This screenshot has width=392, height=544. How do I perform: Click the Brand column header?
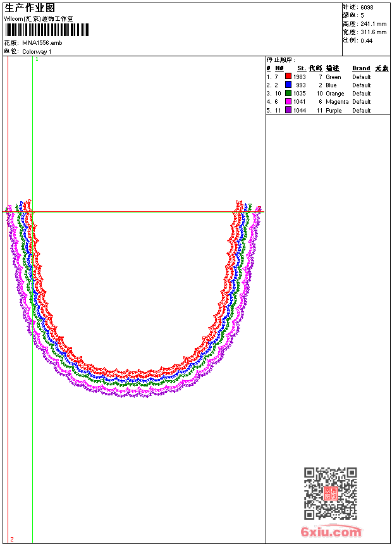361,68
